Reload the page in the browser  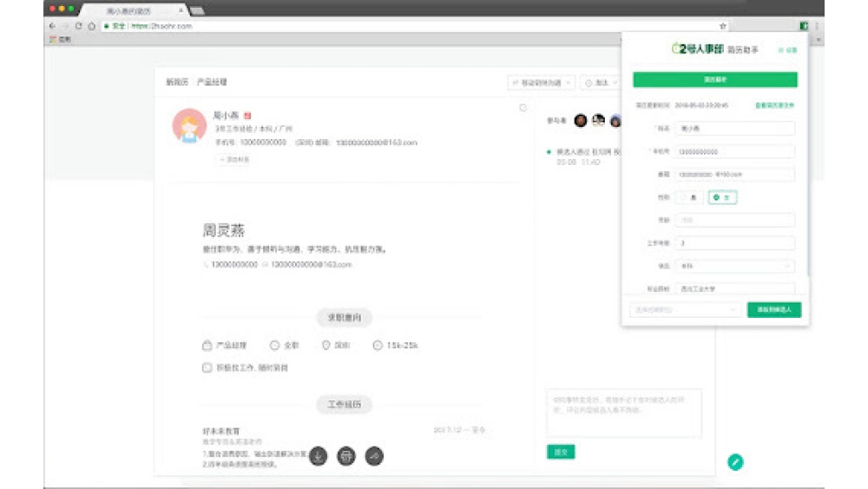click(x=79, y=26)
